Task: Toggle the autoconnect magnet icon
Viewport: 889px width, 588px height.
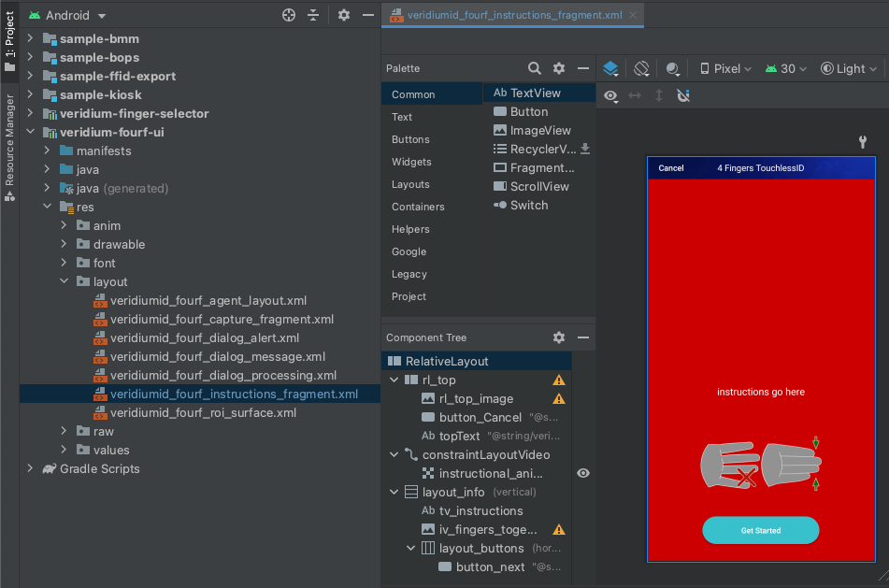Action: 683,95
